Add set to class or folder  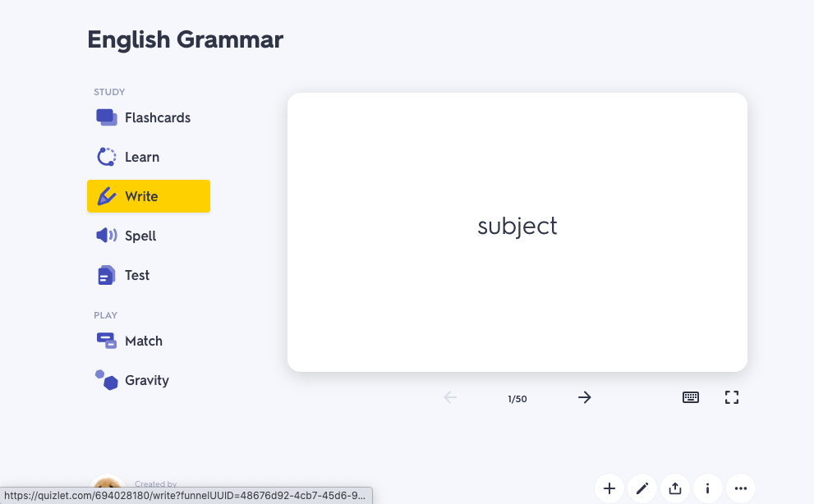(x=609, y=488)
